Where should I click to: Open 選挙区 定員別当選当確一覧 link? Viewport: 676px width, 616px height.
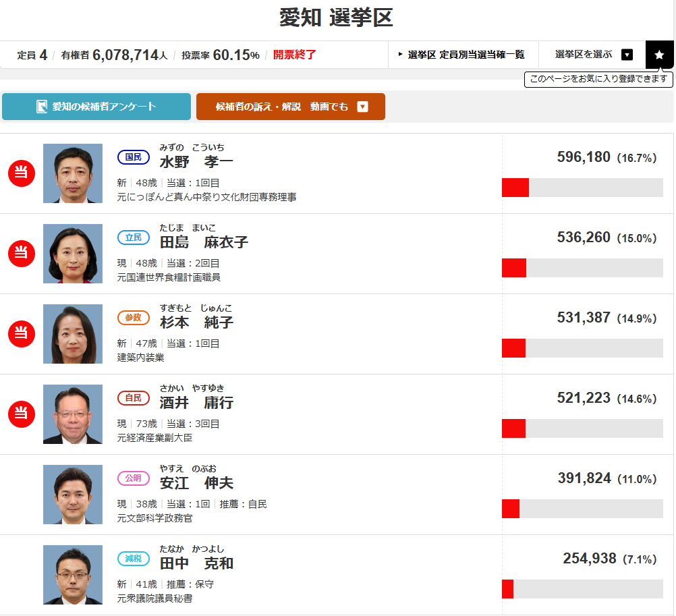(463, 55)
